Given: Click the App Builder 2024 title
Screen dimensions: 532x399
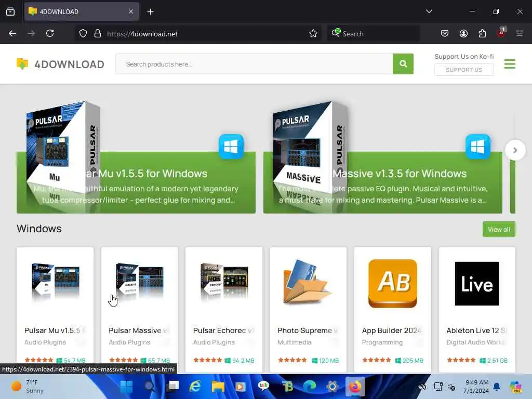Looking at the screenshot, I should coord(392,330).
